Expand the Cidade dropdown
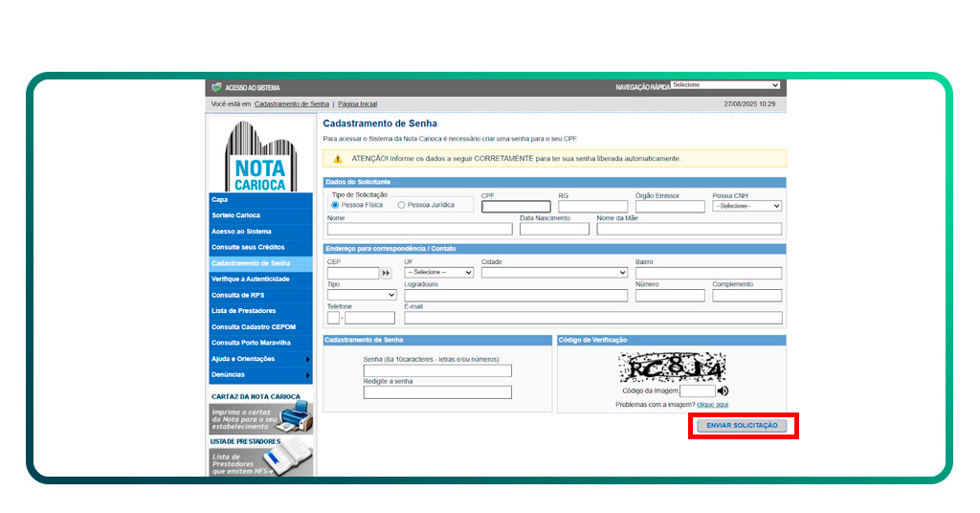Viewport: 980px width, 513px height. tap(554, 273)
